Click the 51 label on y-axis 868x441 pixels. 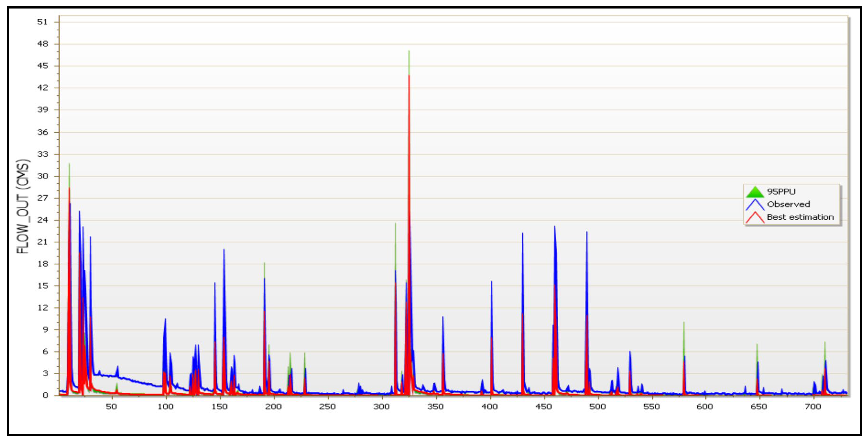click(x=43, y=22)
